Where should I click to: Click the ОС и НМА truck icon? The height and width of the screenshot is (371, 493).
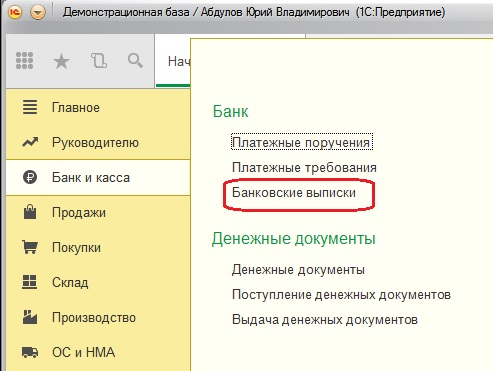30,352
